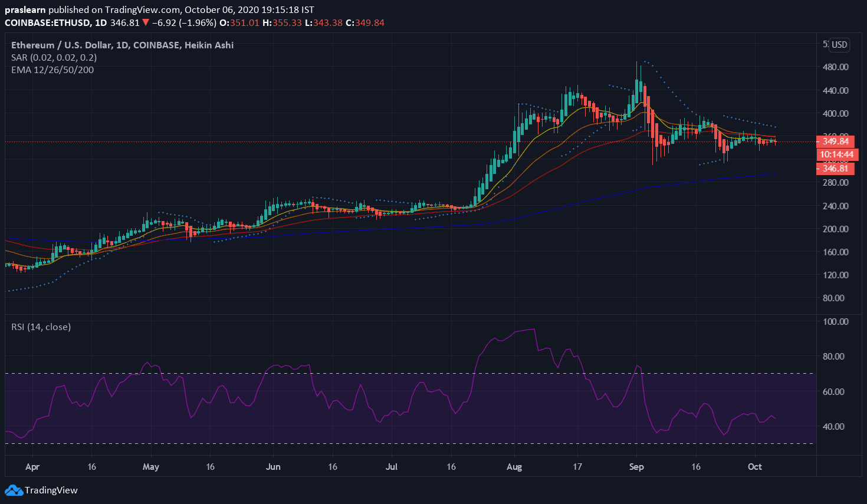Click the TradingView cloud logo icon

pyautogui.click(x=14, y=490)
